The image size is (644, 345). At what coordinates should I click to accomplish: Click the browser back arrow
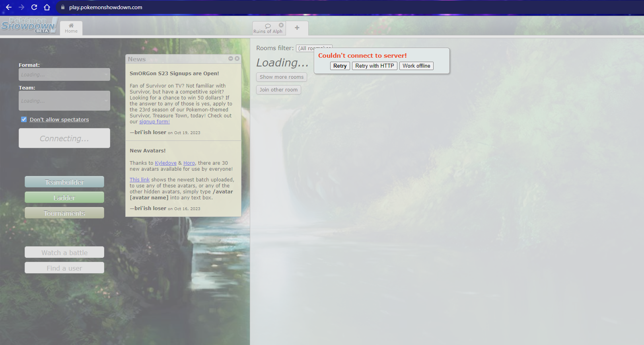(x=8, y=7)
